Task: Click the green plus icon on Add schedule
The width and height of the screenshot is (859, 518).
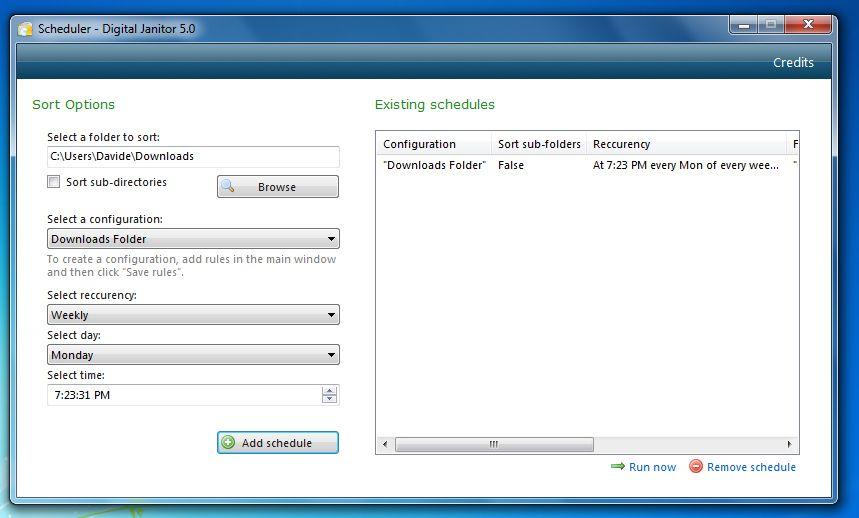Action: (228, 442)
